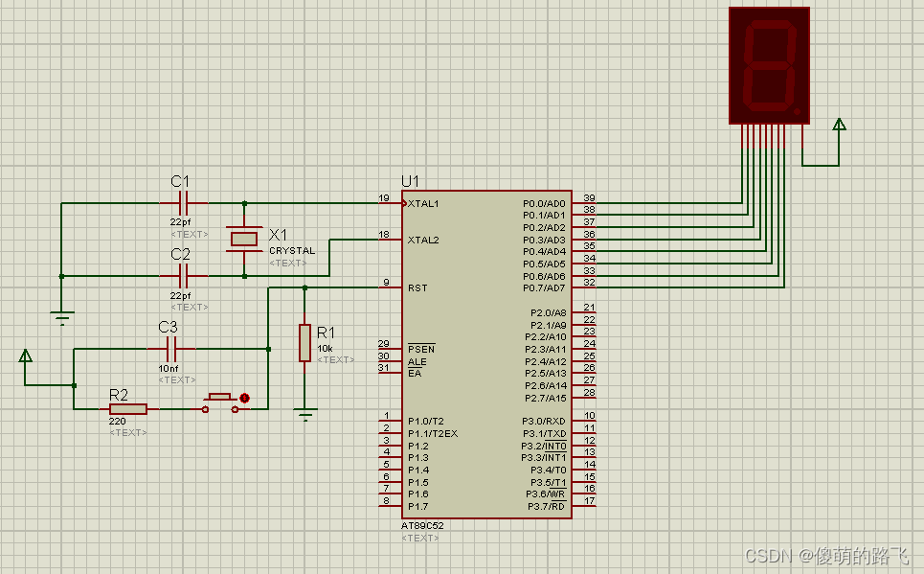Click the ALE pin label
Image resolution: width=924 pixels, height=574 pixels.
(417, 361)
